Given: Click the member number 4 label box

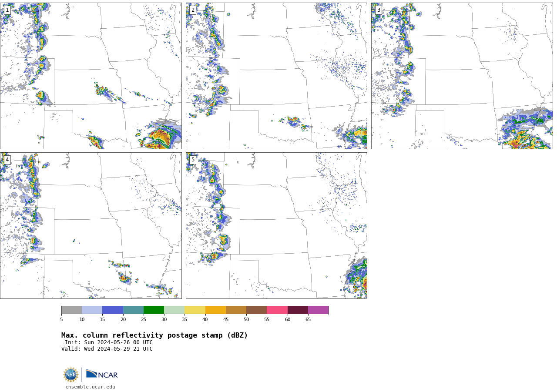Looking at the screenshot, I should click(7, 160).
